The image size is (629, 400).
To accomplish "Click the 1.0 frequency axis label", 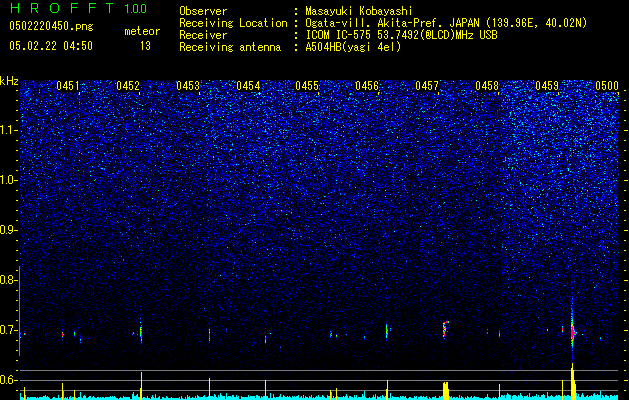I will click(x=8, y=180).
